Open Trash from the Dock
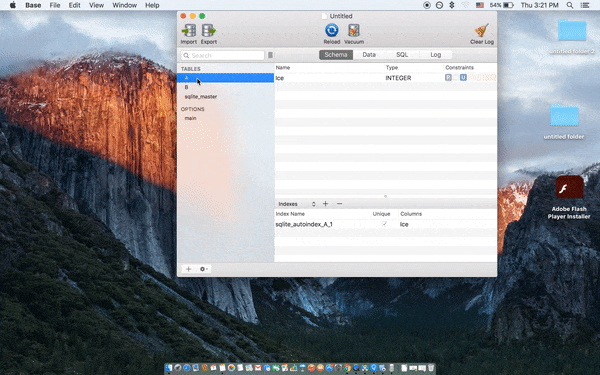 431,368
